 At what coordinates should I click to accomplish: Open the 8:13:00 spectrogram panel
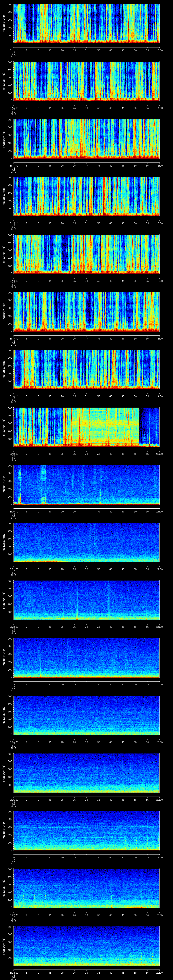coord(87,81)
